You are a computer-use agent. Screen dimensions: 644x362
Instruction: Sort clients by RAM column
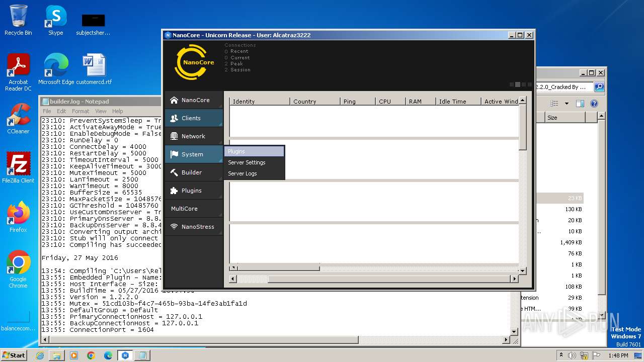point(421,101)
